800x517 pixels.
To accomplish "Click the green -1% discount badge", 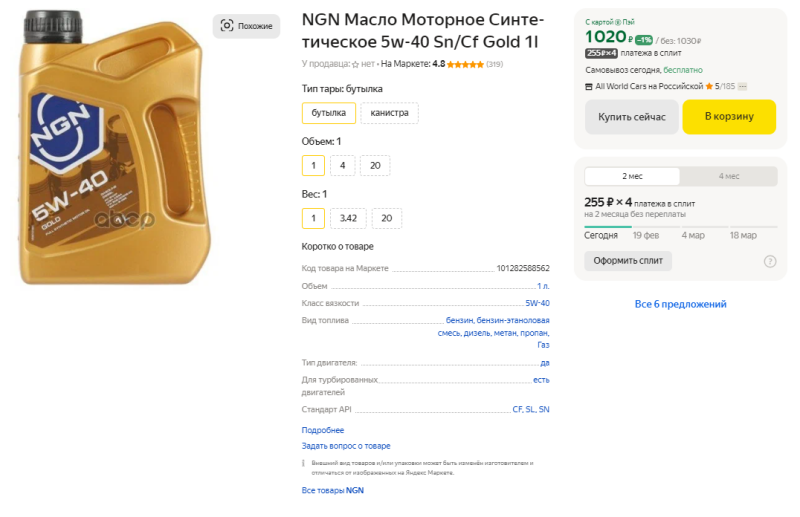I will click(x=644, y=40).
